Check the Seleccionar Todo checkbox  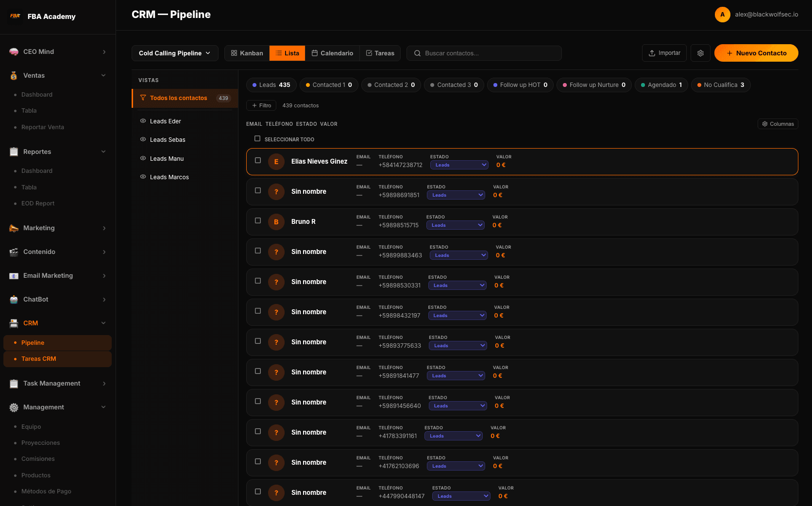pos(257,139)
